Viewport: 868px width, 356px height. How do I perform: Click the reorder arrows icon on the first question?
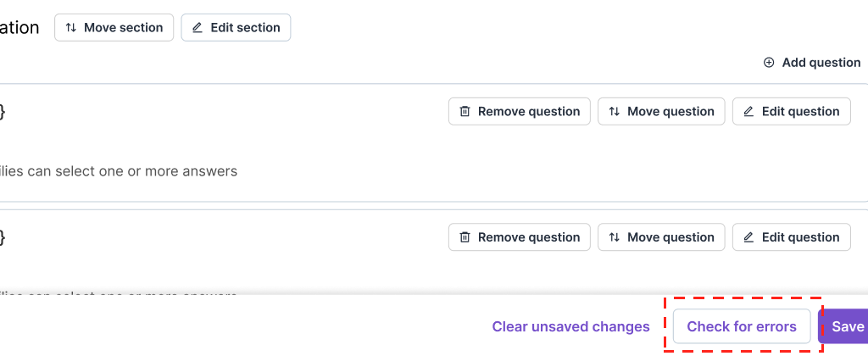(x=615, y=112)
